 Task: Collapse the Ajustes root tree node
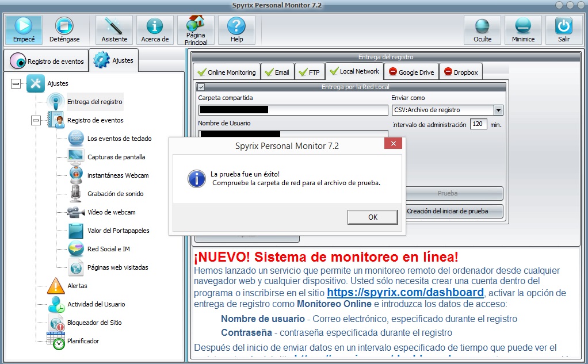pyautogui.click(x=16, y=83)
